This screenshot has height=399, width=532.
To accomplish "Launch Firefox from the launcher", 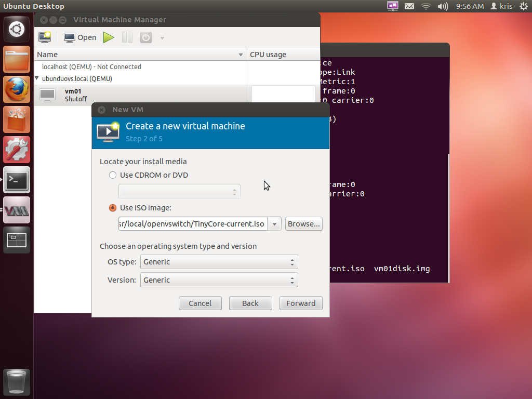I will coord(17,89).
